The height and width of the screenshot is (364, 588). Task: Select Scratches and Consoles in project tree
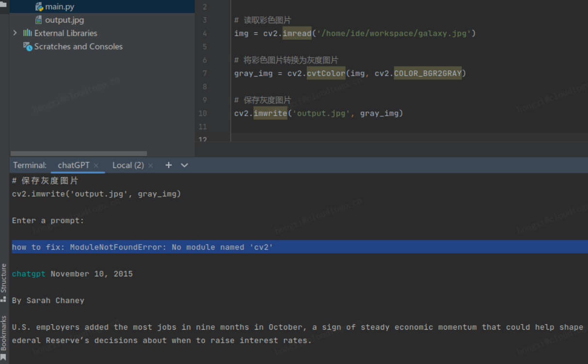[x=78, y=46]
